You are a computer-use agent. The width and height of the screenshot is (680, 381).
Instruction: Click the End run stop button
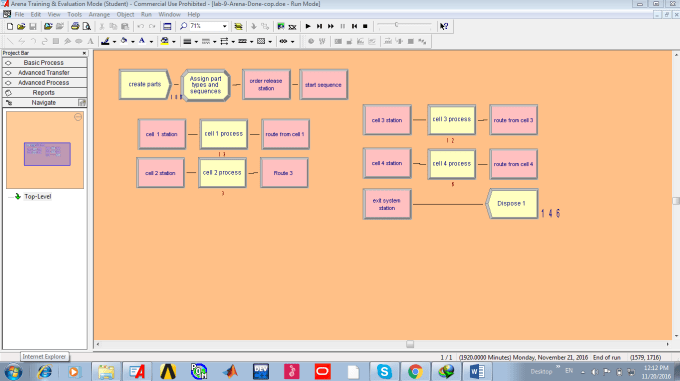coord(365,26)
